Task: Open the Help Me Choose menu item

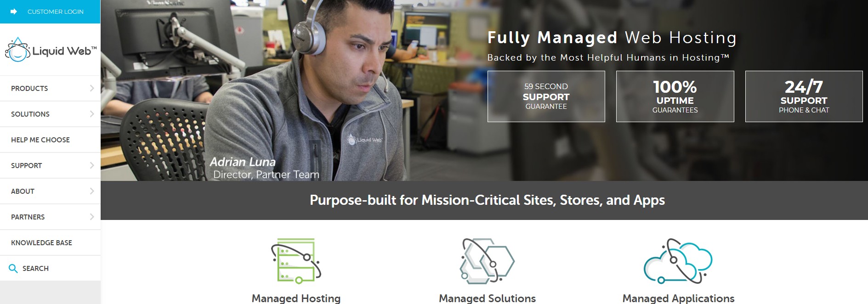Action: (50, 140)
